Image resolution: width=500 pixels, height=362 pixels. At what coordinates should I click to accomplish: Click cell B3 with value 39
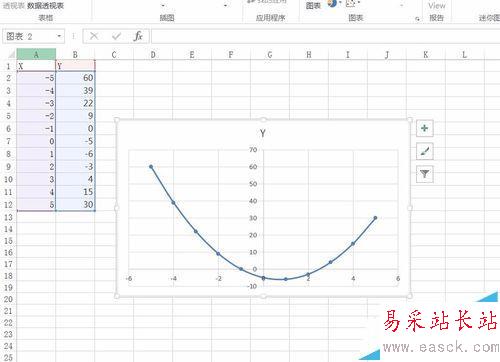75,91
